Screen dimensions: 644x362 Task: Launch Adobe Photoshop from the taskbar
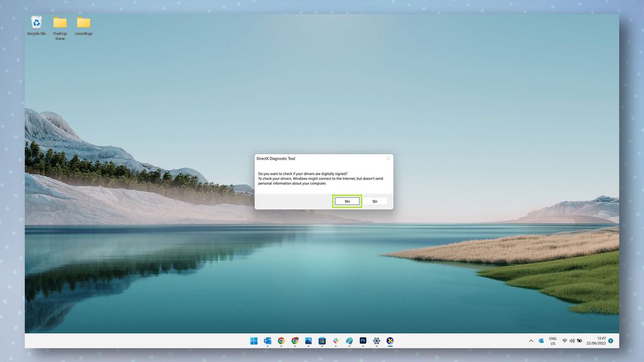[x=362, y=341]
